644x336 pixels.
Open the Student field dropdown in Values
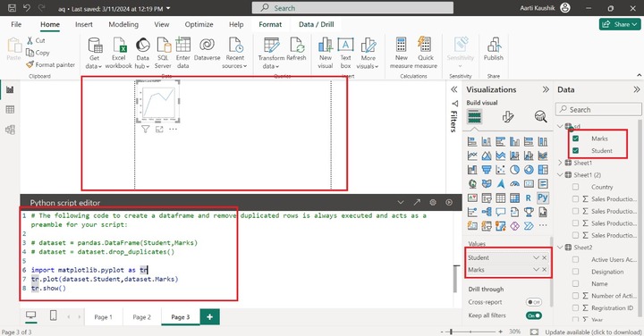pos(536,257)
